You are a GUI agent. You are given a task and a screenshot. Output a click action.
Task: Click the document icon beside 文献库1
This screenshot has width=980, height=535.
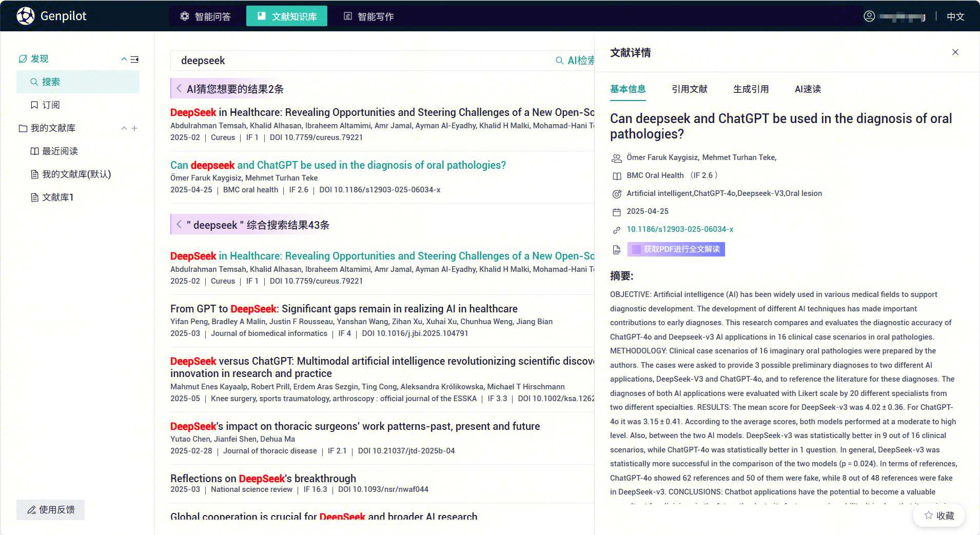(34, 197)
